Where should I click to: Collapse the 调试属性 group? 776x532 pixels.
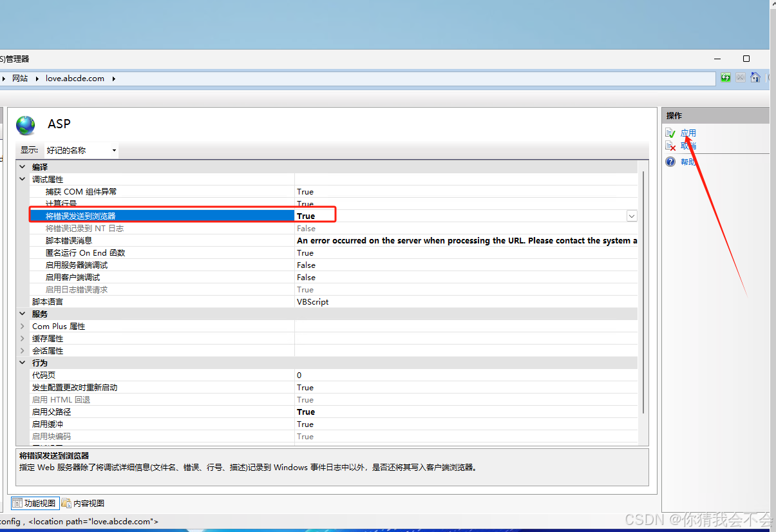(x=23, y=179)
